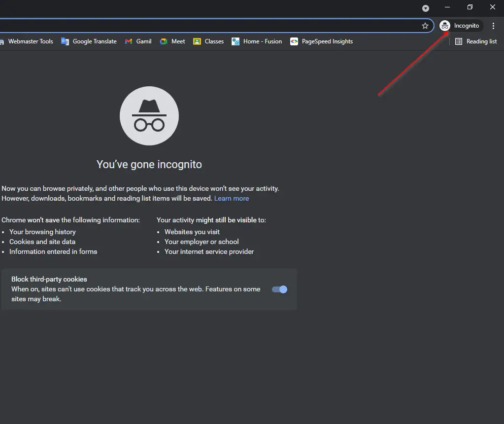Open the Classes bookmark

pyautogui.click(x=208, y=41)
